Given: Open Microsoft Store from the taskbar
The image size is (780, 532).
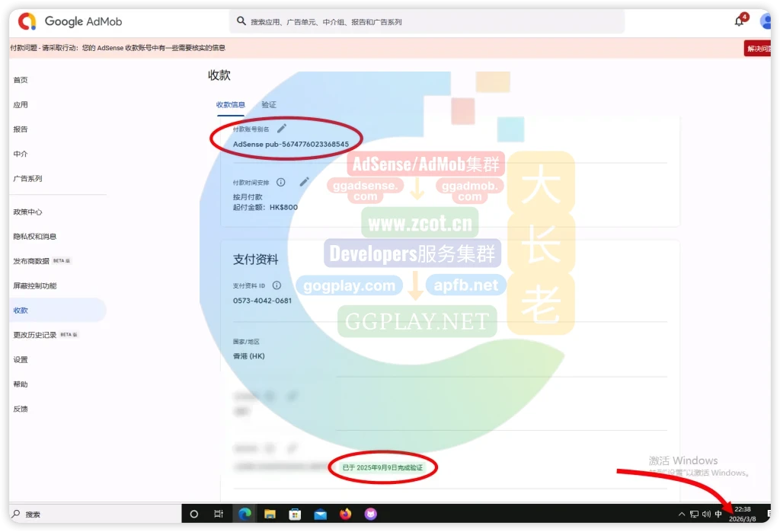Looking at the screenshot, I should coord(295,514).
